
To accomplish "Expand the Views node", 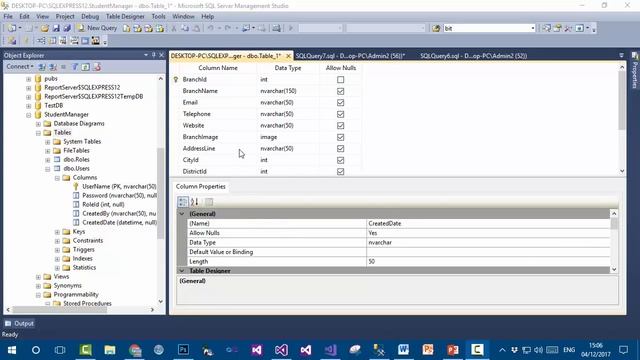I will (x=38, y=277).
